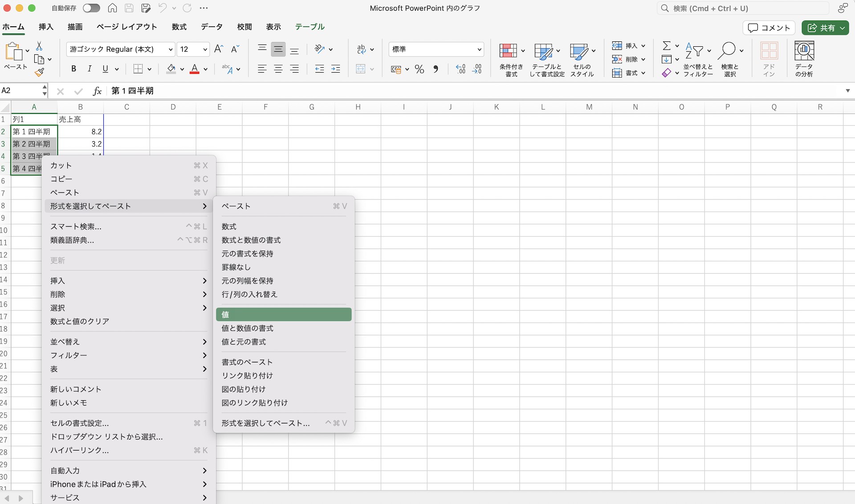Open the Format (書式) dropdown in ribbon
The image size is (855, 504).
(x=628, y=73)
